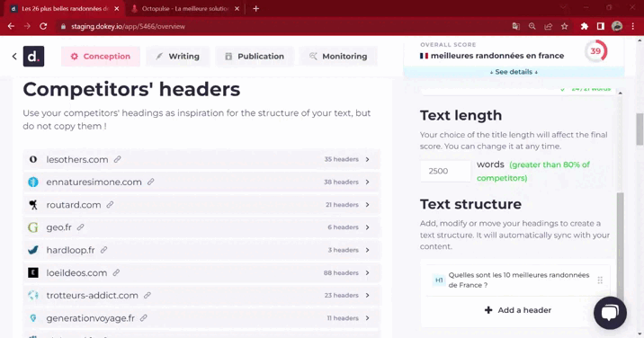
Task: Switch to the Writing tab
Action: point(178,57)
